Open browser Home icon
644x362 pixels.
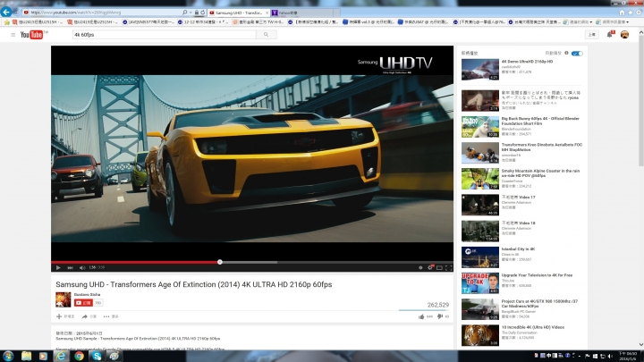pyautogui.click(x=622, y=13)
